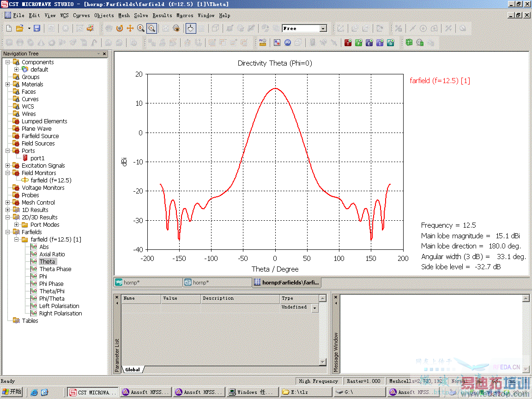Expand the Materials tree node
This screenshot has height=399, width=532.
pyautogui.click(x=8, y=85)
